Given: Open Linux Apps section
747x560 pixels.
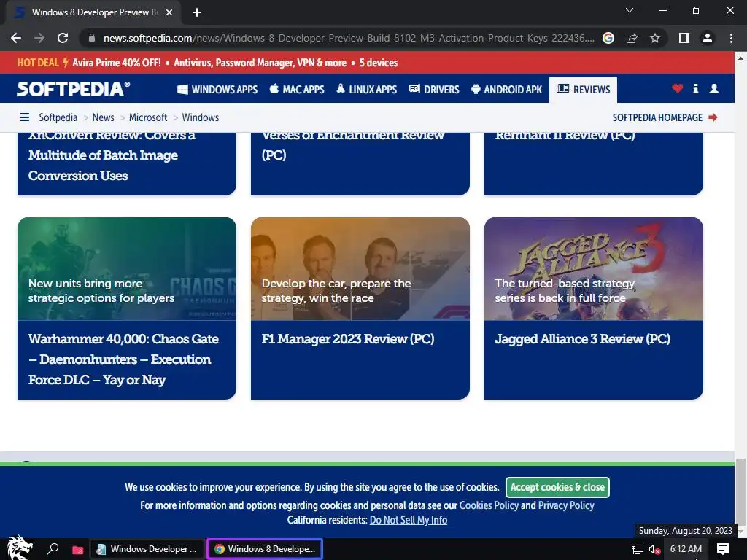Looking at the screenshot, I should [x=366, y=90].
